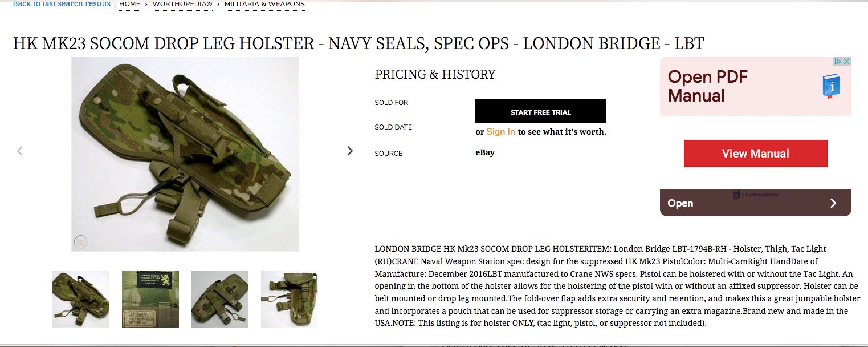Select the London Bridge label thumbnail
Image resolution: width=868 pixels, height=347 pixels.
[150, 299]
